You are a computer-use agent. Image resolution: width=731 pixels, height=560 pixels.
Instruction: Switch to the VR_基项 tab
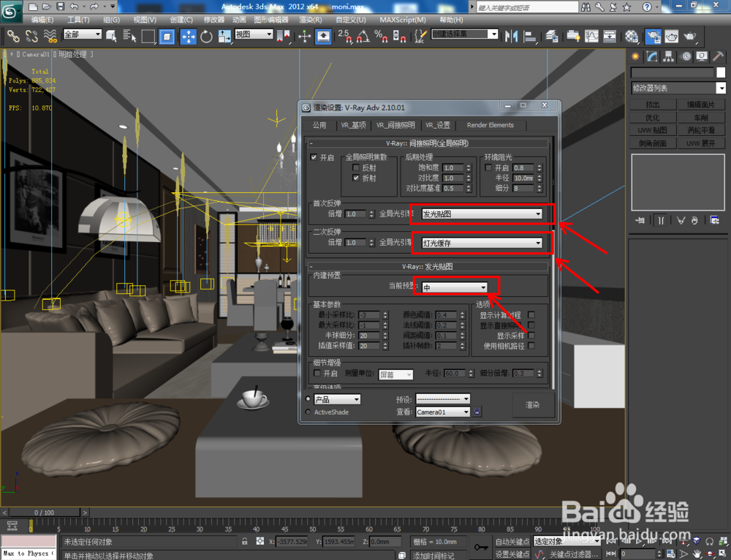pyautogui.click(x=353, y=125)
